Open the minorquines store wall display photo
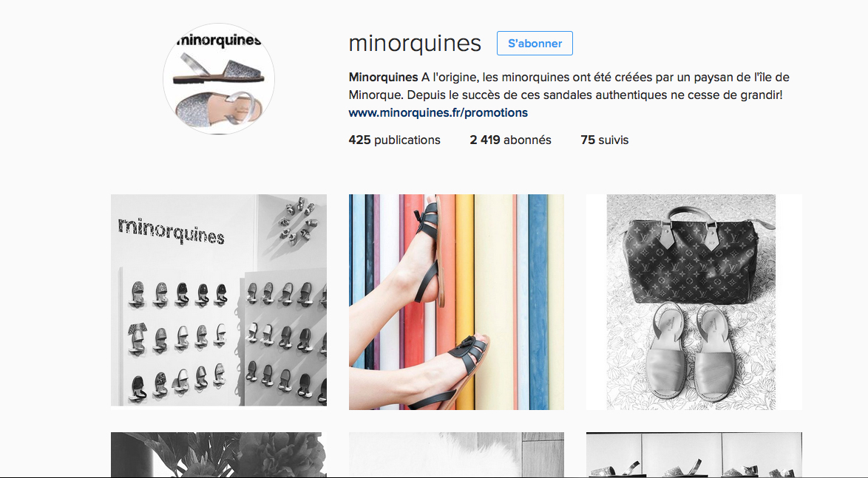The image size is (868, 478). pyautogui.click(x=219, y=300)
